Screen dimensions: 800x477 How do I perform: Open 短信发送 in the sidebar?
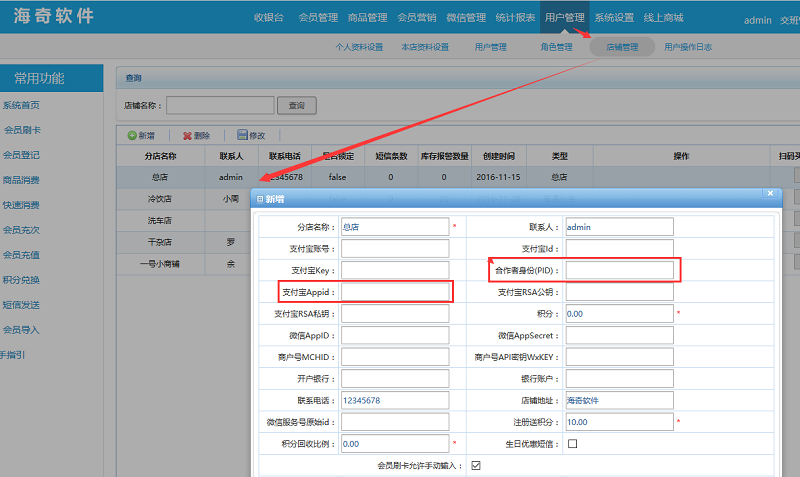[x=21, y=305]
